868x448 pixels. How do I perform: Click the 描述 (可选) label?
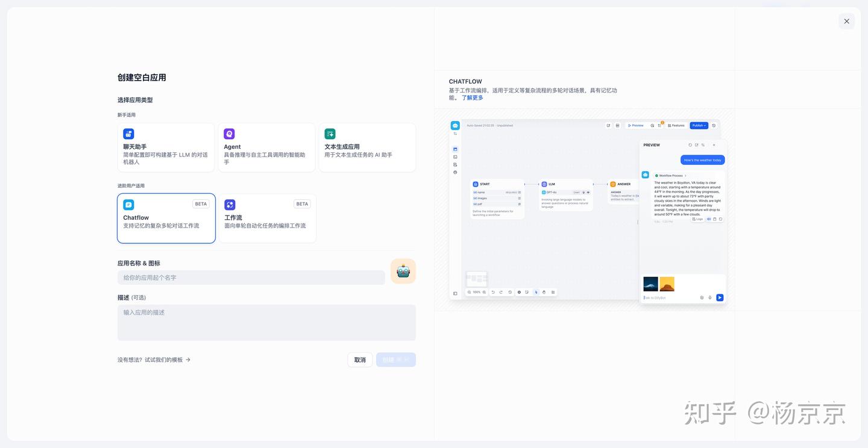coord(131,297)
